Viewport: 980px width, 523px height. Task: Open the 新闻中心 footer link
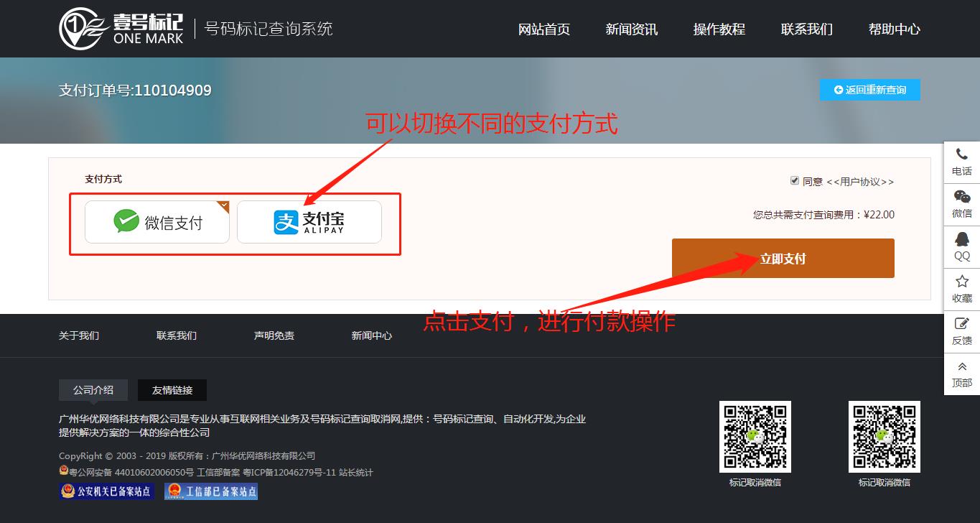(x=372, y=335)
